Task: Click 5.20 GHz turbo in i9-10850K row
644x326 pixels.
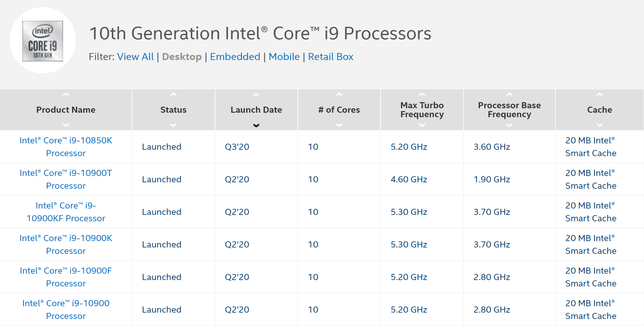Action: tap(409, 147)
